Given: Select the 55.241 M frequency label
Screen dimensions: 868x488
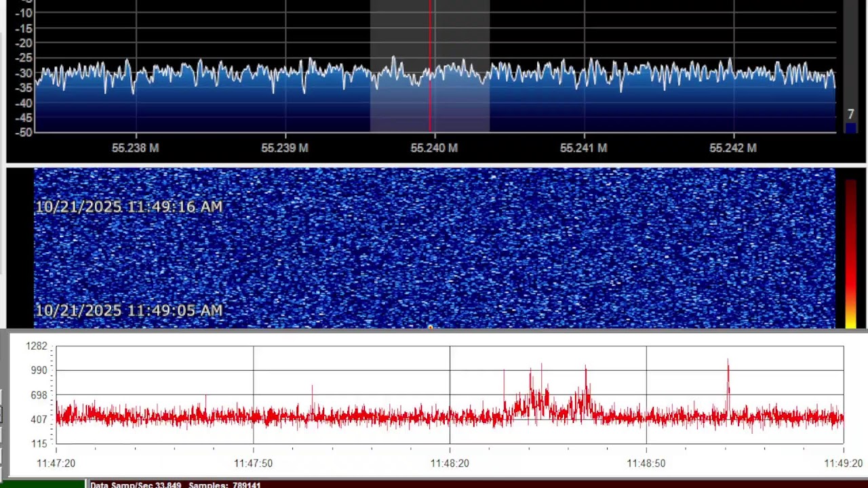Looking at the screenshot, I should [x=583, y=148].
